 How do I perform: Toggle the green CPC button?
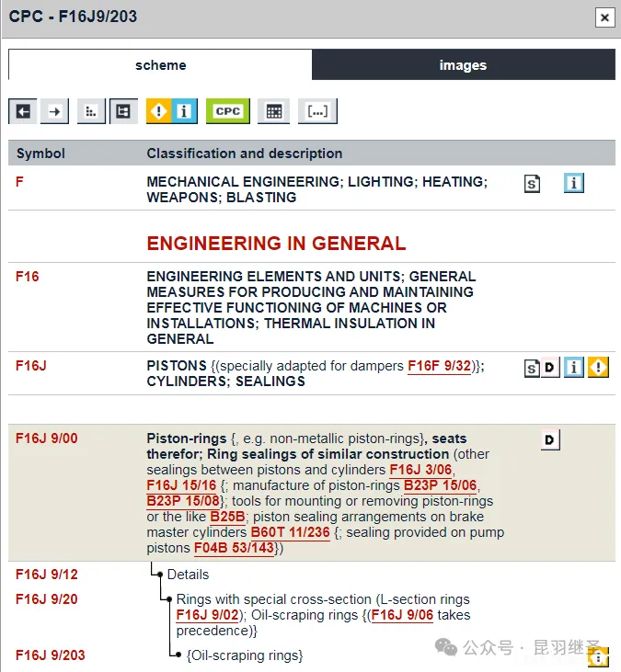[x=227, y=111]
